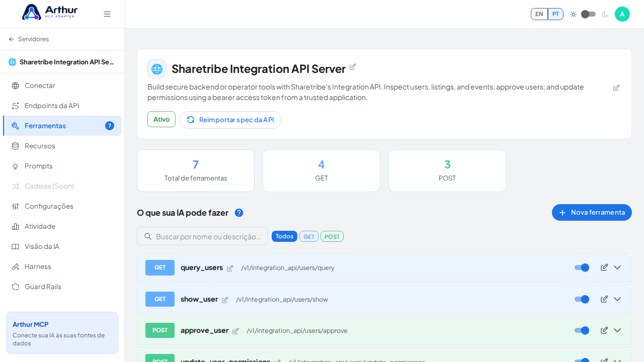The height and width of the screenshot is (362, 644).
Task: Click the server globe icon beside title
Action: [157, 69]
